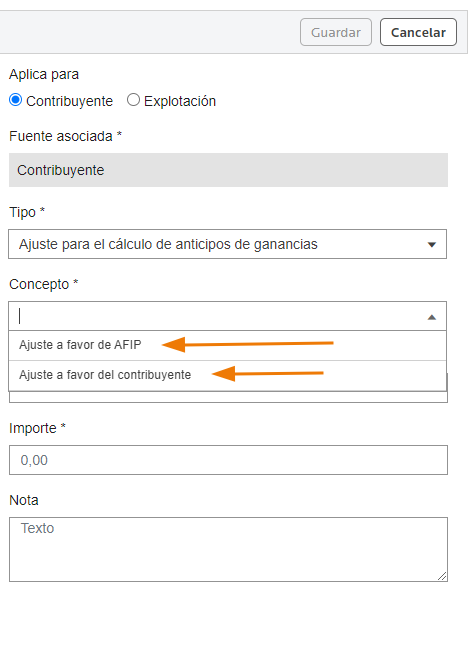Click the Nota textarea resize handle
Viewport: 471px width, 672px height.
click(x=442, y=576)
